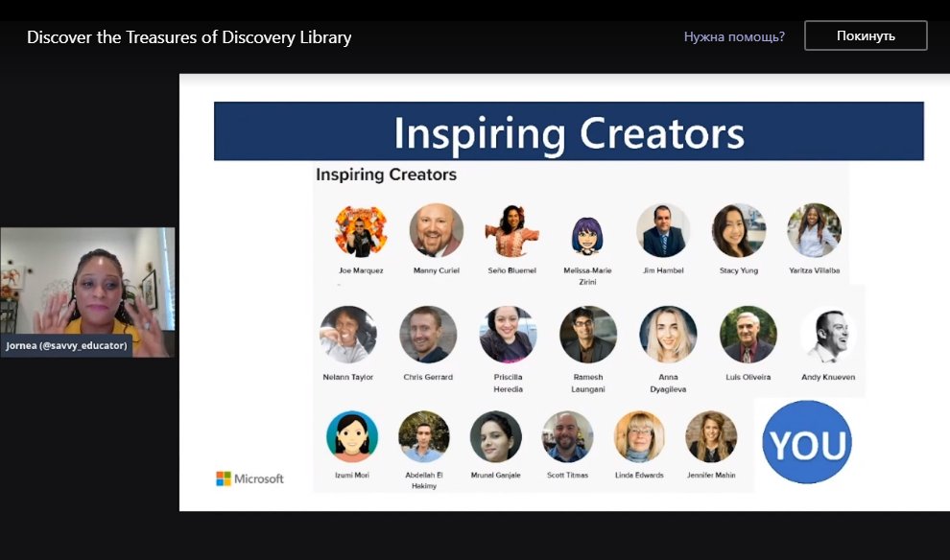Screen dimensions: 950x560
Task: Click Priscilla Heredia's avatar
Action: pyautogui.click(x=508, y=335)
